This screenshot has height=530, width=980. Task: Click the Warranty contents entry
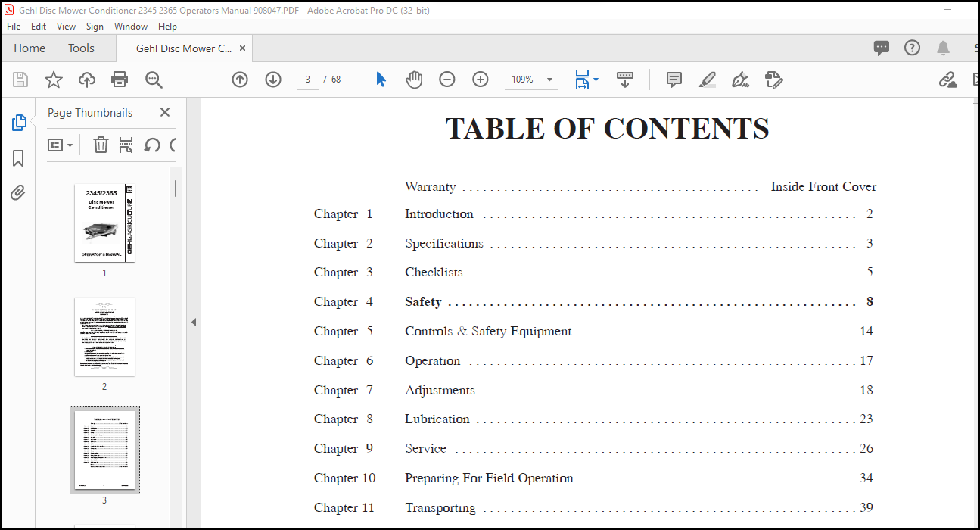click(430, 187)
